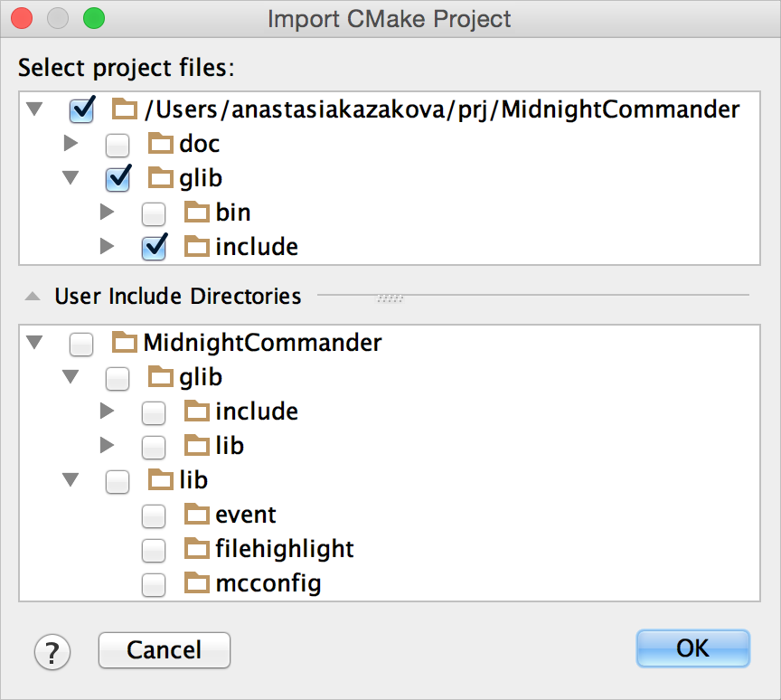This screenshot has height=700, width=781.
Task: Expand the bin folder under glib
Action: tap(108, 213)
